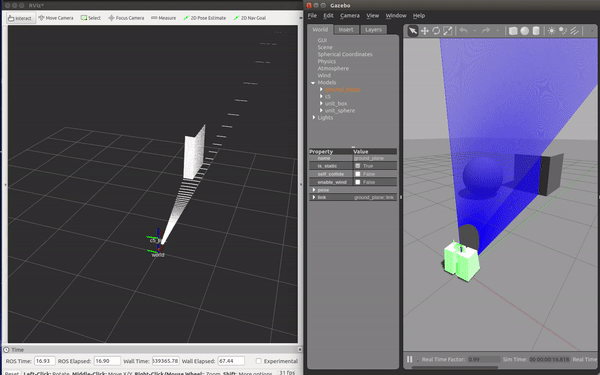600x375 pixels.
Task: Insert a cylinder shape from toolbar
Action: (x=536, y=31)
